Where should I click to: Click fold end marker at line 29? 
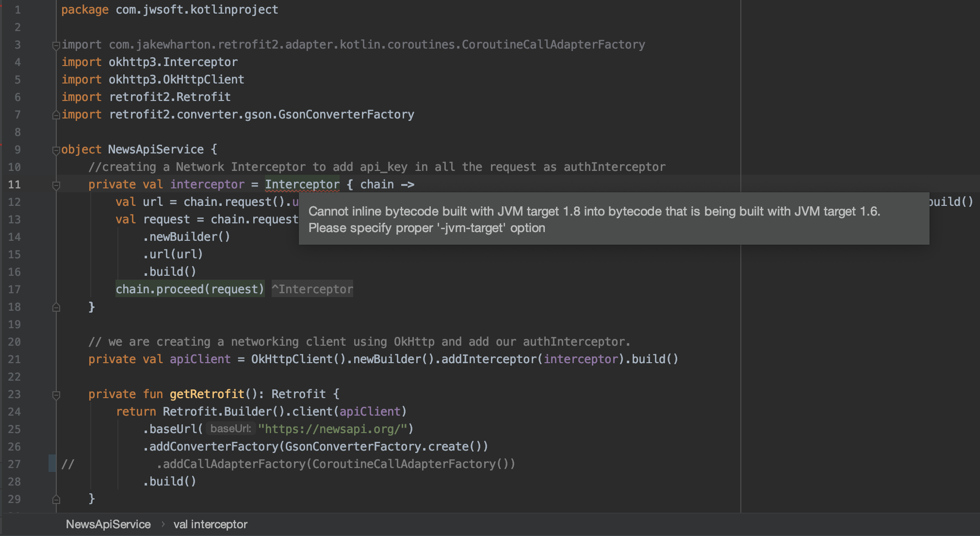point(56,499)
